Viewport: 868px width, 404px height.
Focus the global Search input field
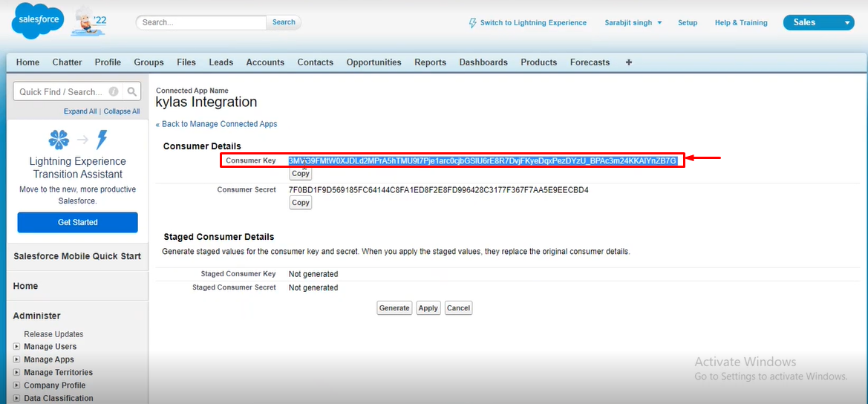tap(201, 23)
